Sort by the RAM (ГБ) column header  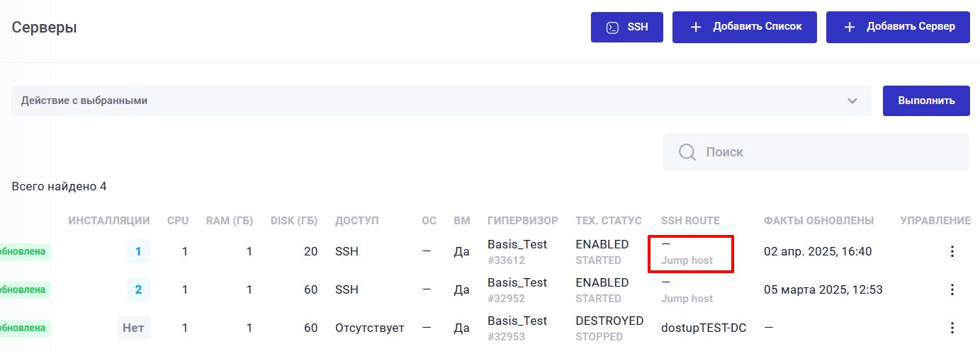[x=229, y=221]
